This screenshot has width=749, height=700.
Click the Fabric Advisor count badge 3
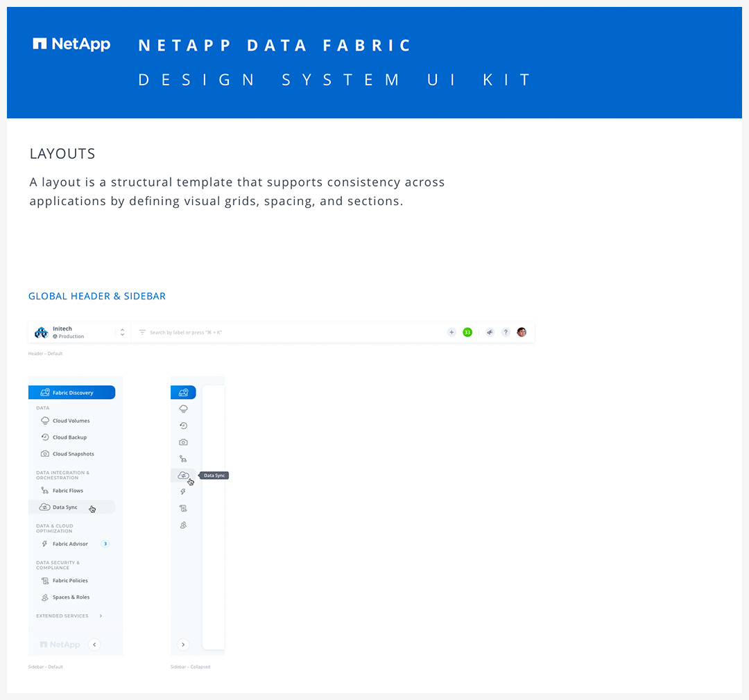(105, 544)
